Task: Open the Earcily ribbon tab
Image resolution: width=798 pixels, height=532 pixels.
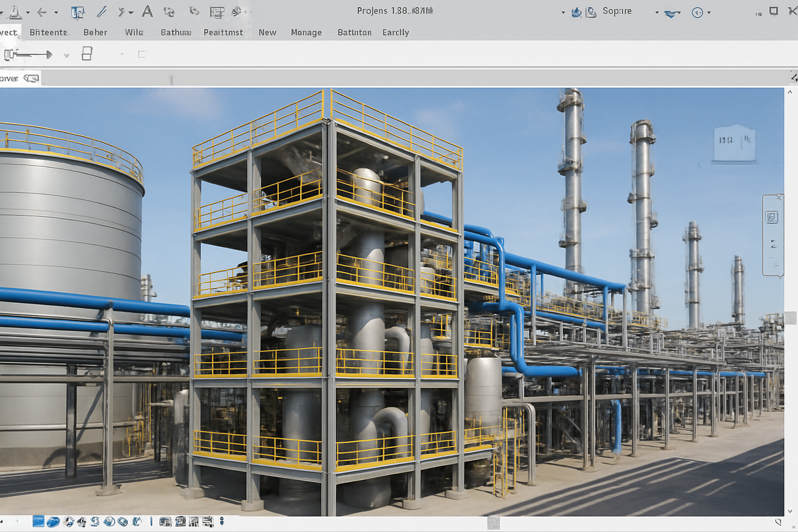Action: pyautogui.click(x=396, y=32)
